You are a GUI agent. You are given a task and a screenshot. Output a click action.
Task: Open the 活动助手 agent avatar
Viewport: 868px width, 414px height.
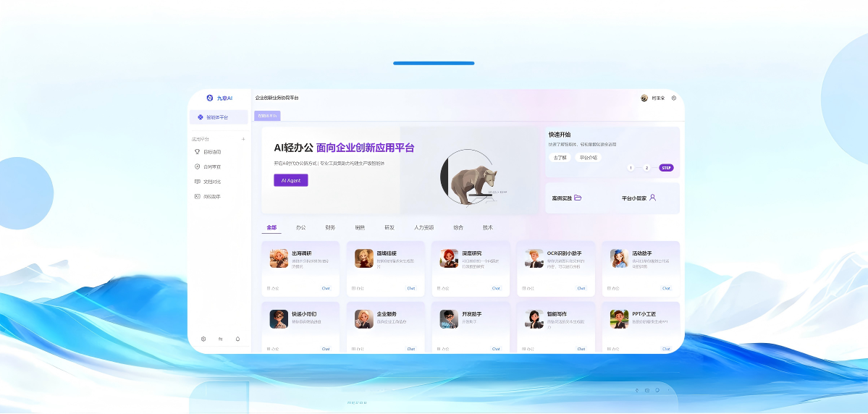[620, 258]
